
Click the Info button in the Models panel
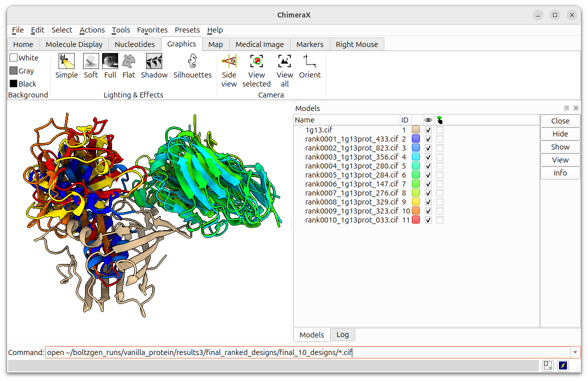560,172
